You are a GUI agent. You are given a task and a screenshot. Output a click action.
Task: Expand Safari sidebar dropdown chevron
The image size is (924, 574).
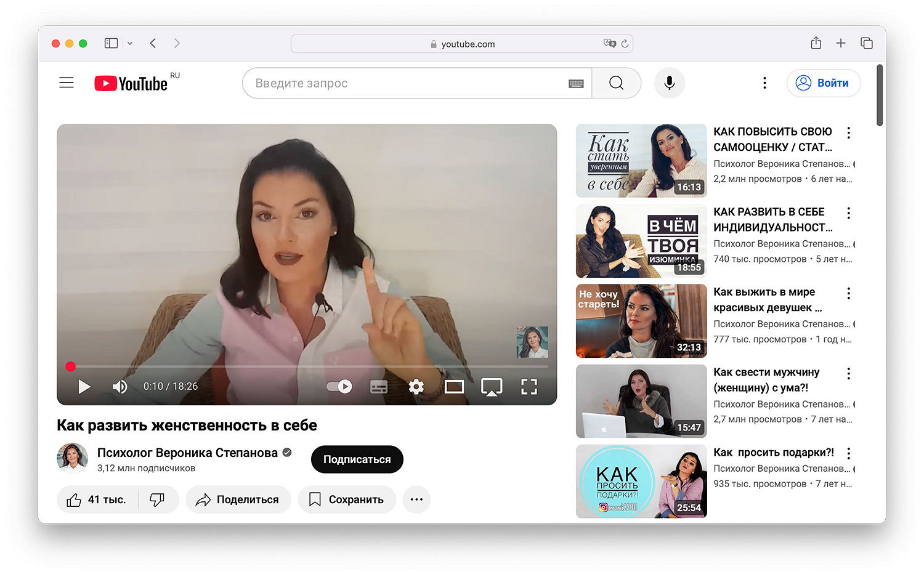click(x=130, y=43)
